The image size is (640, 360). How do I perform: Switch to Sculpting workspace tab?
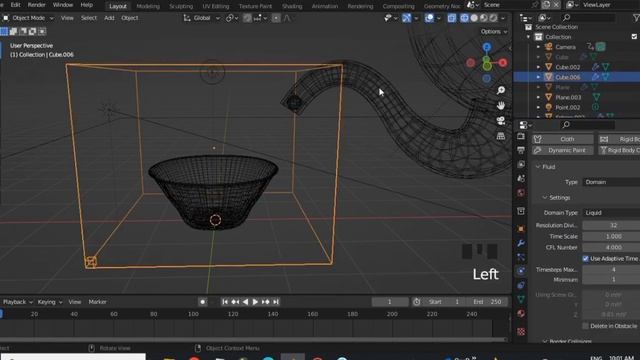[x=181, y=6]
